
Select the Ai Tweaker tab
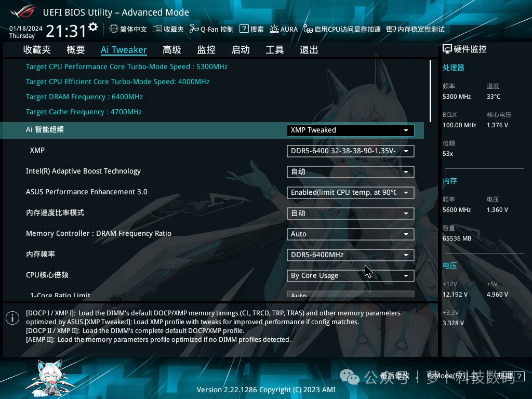124,50
